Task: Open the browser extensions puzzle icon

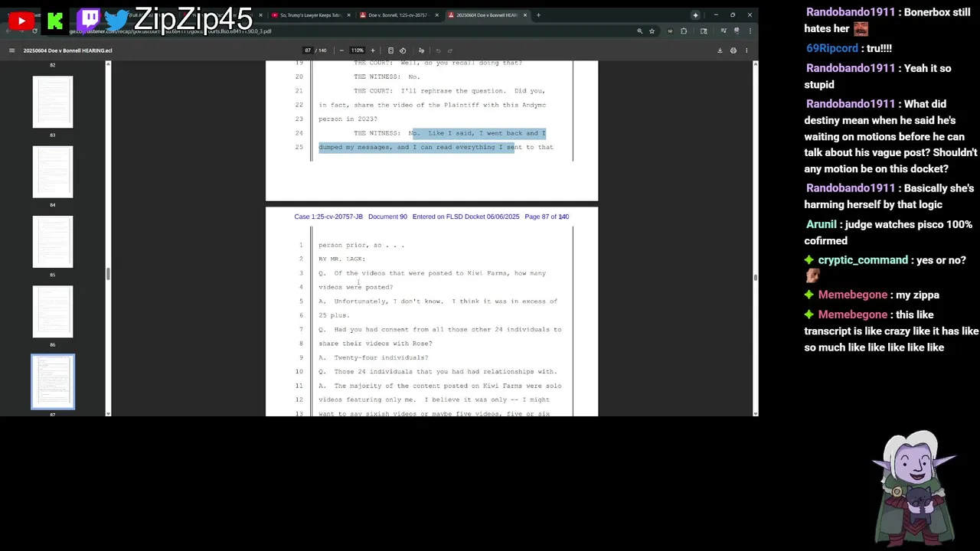Action: [684, 31]
